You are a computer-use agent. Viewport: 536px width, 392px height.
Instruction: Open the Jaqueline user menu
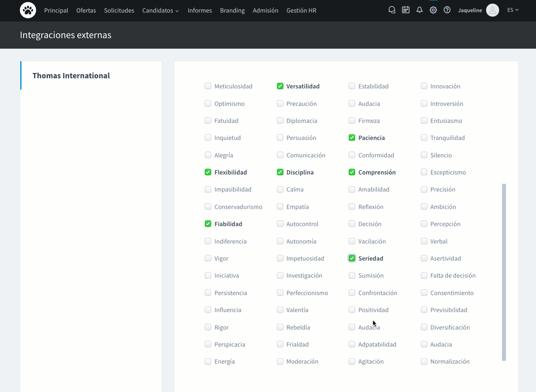470,11
